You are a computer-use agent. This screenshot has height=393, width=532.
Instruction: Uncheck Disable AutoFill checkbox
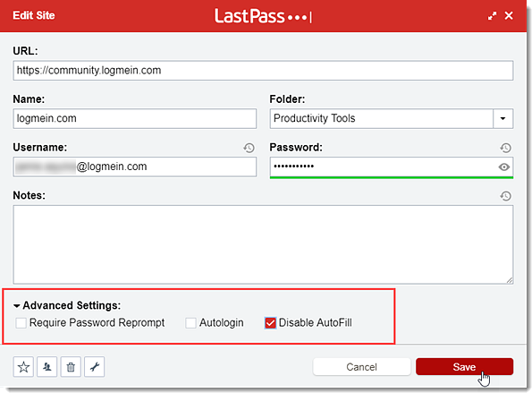click(270, 322)
